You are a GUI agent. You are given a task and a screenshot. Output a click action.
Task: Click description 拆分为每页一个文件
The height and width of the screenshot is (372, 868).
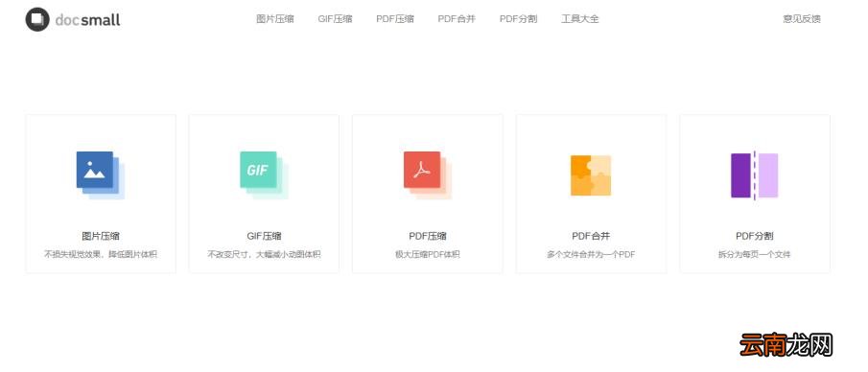click(x=755, y=255)
